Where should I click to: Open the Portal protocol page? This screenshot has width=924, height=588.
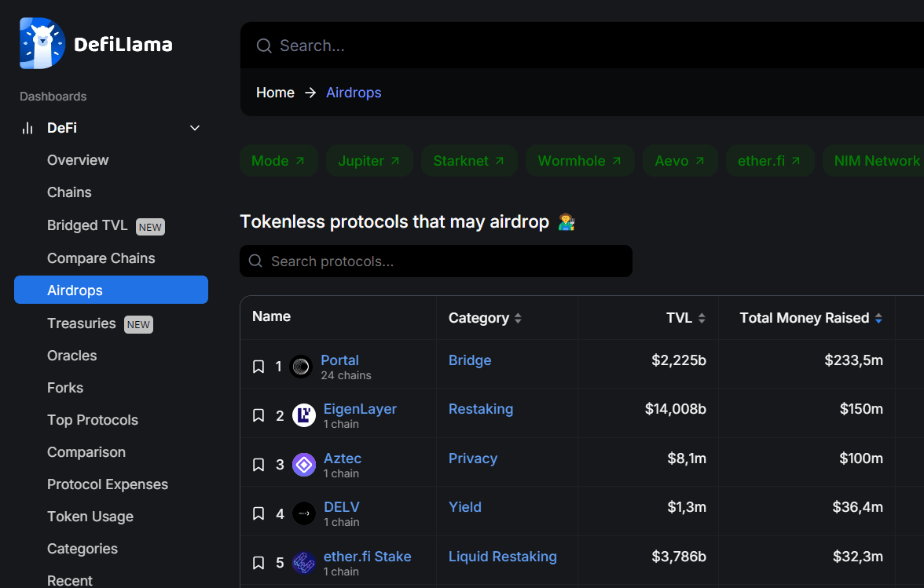pyautogui.click(x=339, y=360)
